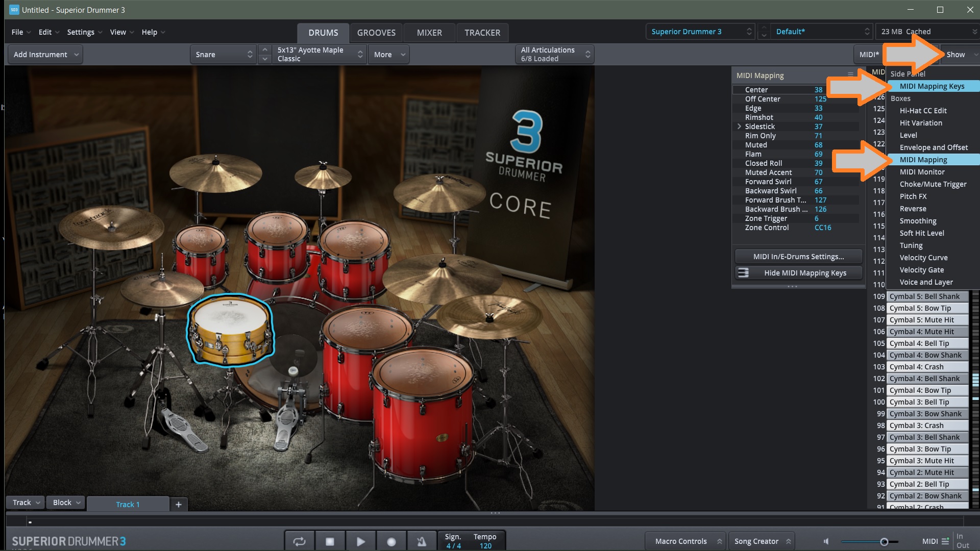Stop playback with the square button

(x=330, y=541)
